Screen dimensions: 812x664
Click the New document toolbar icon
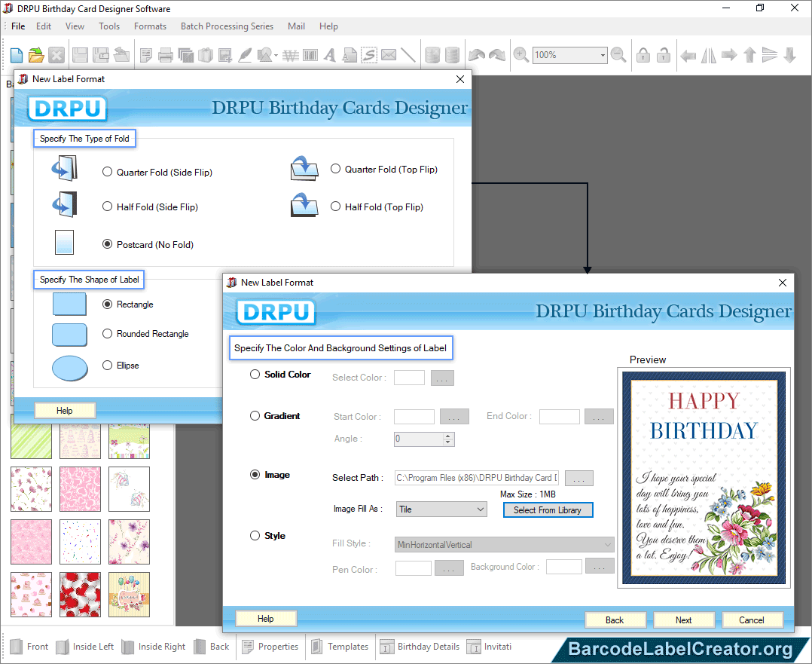pyautogui.click(x=17, y=55)
